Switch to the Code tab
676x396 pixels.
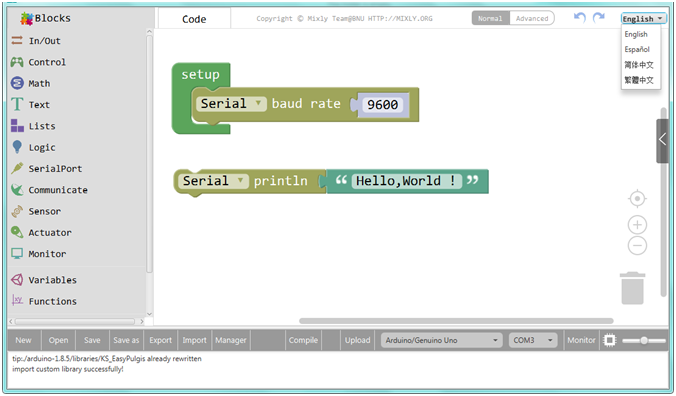[194, 19]
